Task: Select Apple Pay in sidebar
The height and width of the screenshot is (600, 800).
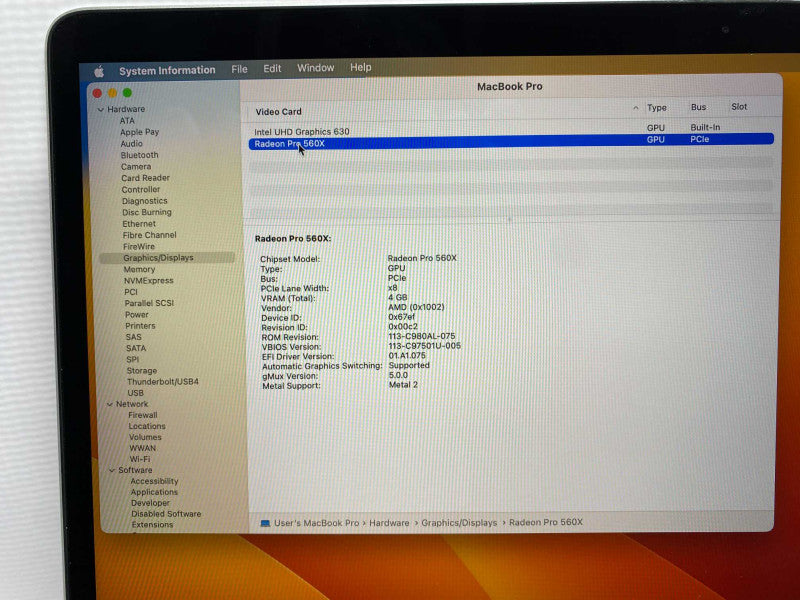Action: [139, 132]
